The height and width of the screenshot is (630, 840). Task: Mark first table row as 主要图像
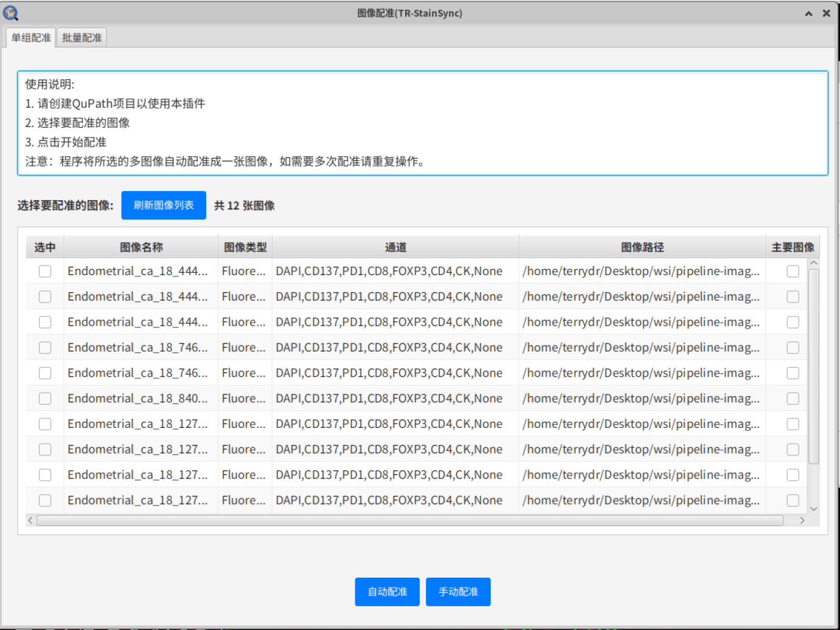click(x=793, y=271)
